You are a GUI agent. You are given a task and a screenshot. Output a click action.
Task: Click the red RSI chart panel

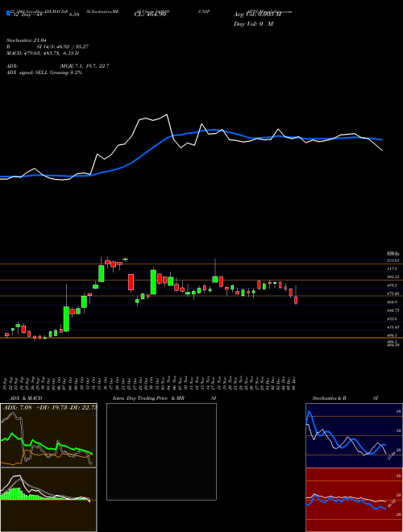[354, 500]
